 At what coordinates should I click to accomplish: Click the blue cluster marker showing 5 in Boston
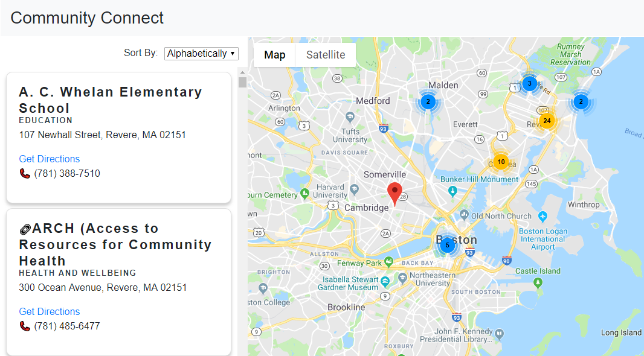point(447,244)
